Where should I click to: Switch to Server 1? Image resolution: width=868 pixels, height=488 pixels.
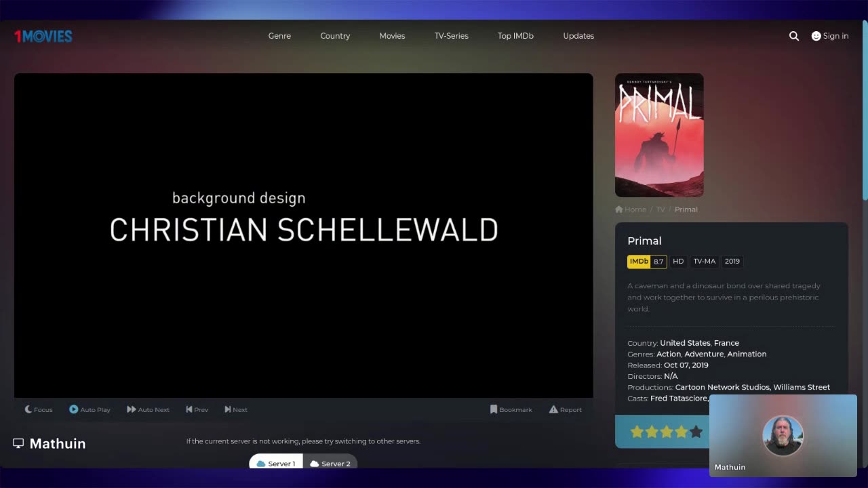tap(276, 462)
